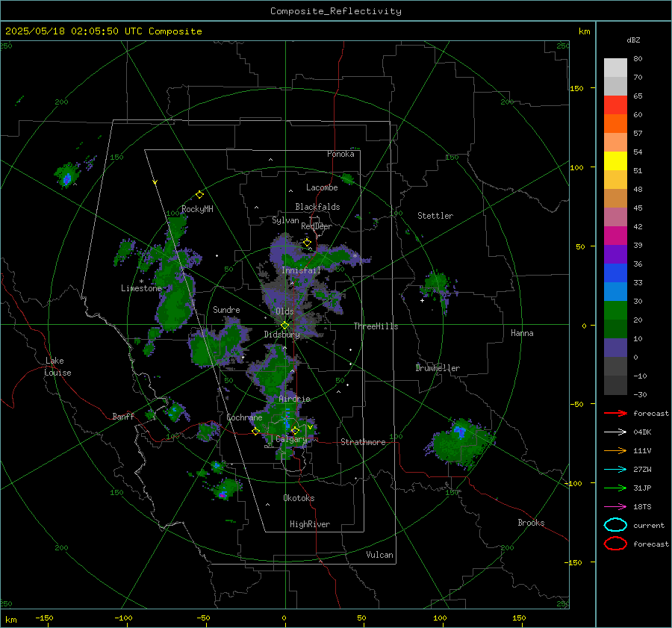Click the Blackfalds town label
The height and width of the screenshot is (628, 672).
[317, 207]
